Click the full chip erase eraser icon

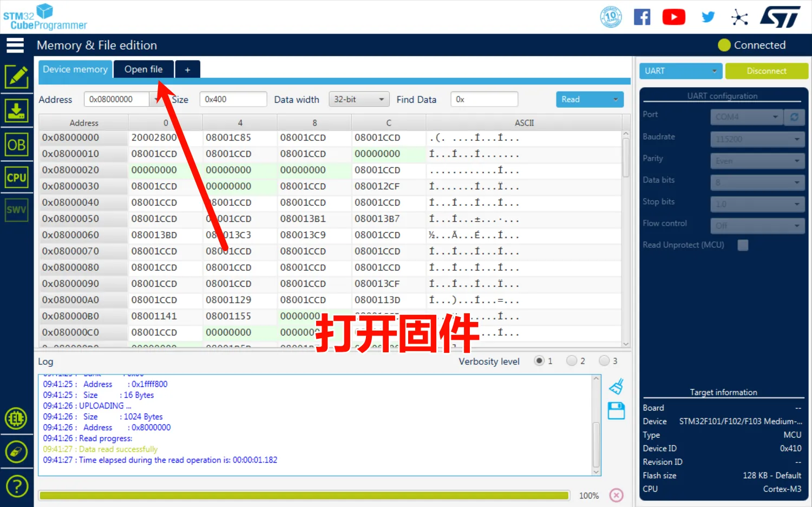pyautogui.click(x=17, y=451)
